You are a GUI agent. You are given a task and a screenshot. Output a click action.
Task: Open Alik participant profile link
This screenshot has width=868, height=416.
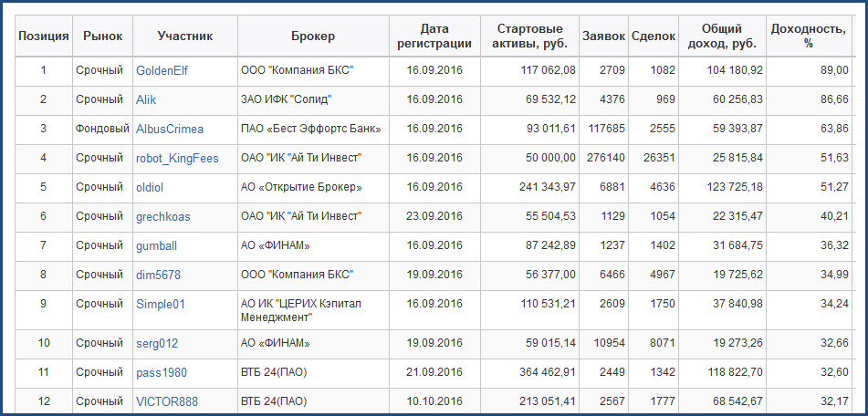pos(146,100)
